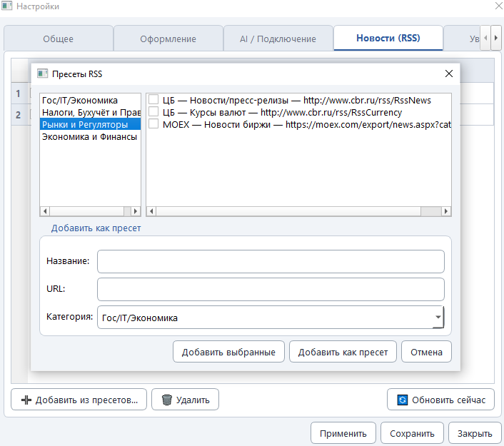This screenshot has width=504, height=446.
Task: Focus the Название input field
Action: click(x=271, y=261)
